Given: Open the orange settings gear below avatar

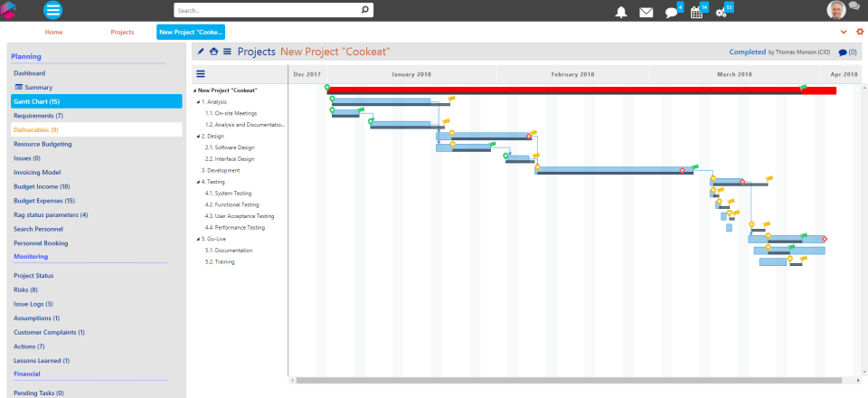Looking at the screenshot, I should [860, 32].
